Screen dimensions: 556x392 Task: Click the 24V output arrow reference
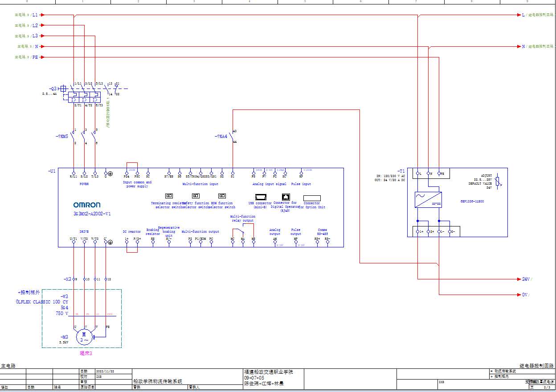[527, 279]
